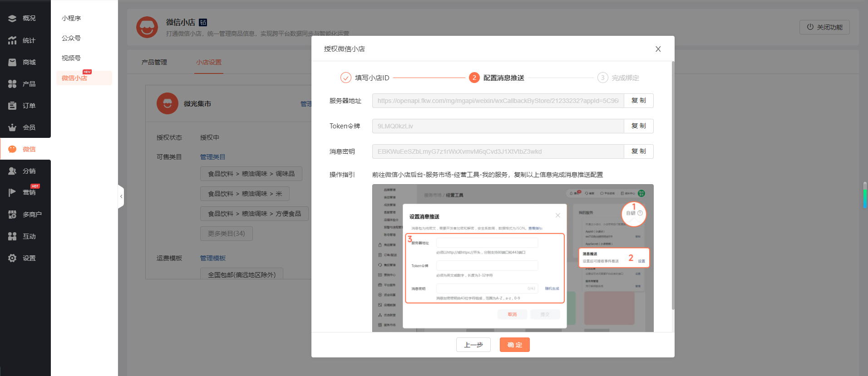Click the 钻 badge next to 微信小店 title
Image resolution: width=868 pixels, height=376 pixels.
(x=203, y=22)
